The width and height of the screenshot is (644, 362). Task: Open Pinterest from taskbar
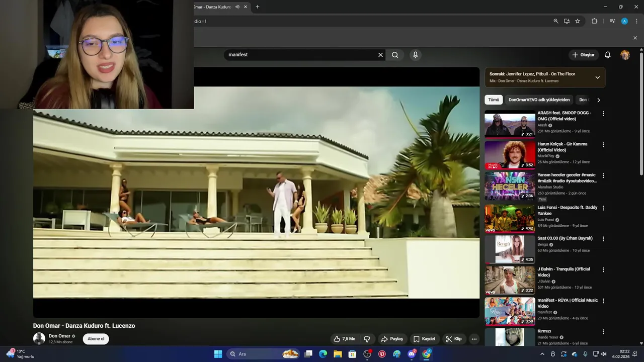382,354
